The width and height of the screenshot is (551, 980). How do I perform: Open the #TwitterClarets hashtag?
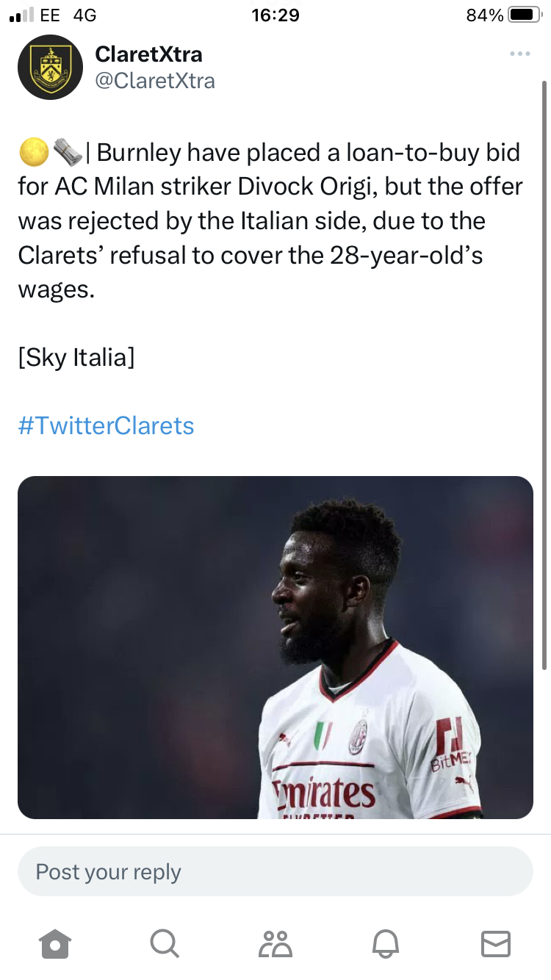coord(106,425)
